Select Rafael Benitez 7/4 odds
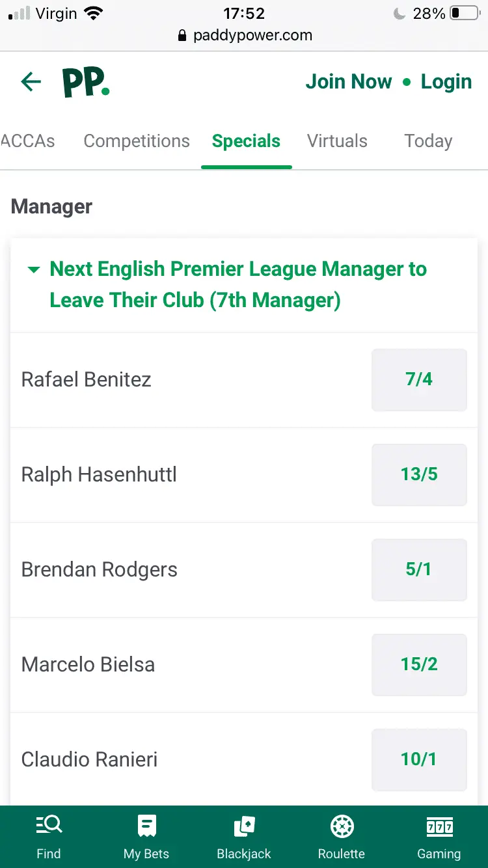The image size is (488, 868). coord(419,380)
